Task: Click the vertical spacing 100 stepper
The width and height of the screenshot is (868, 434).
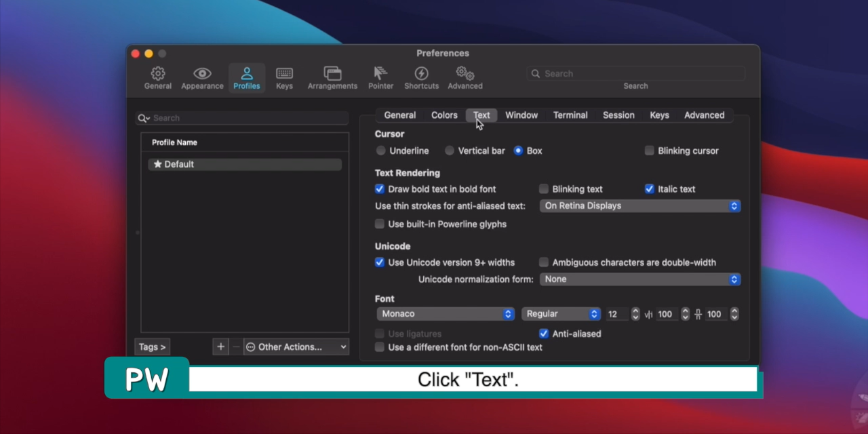Action: [734, 314]
